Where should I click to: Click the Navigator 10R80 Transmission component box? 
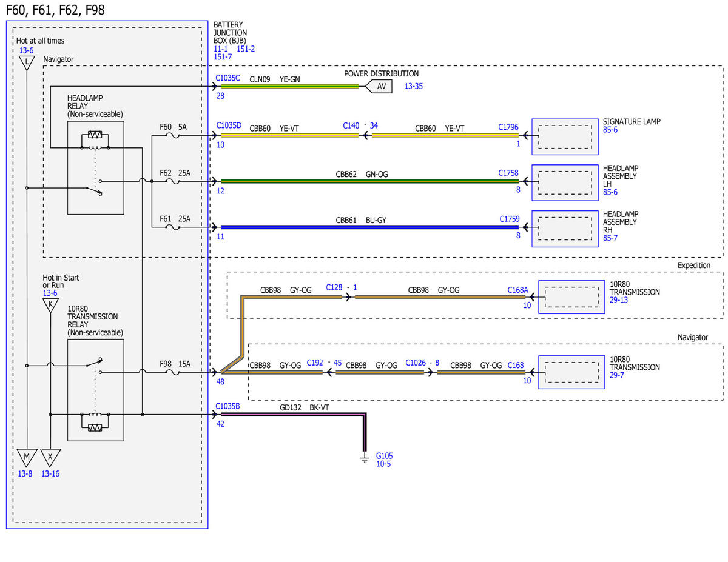[571, 372]
